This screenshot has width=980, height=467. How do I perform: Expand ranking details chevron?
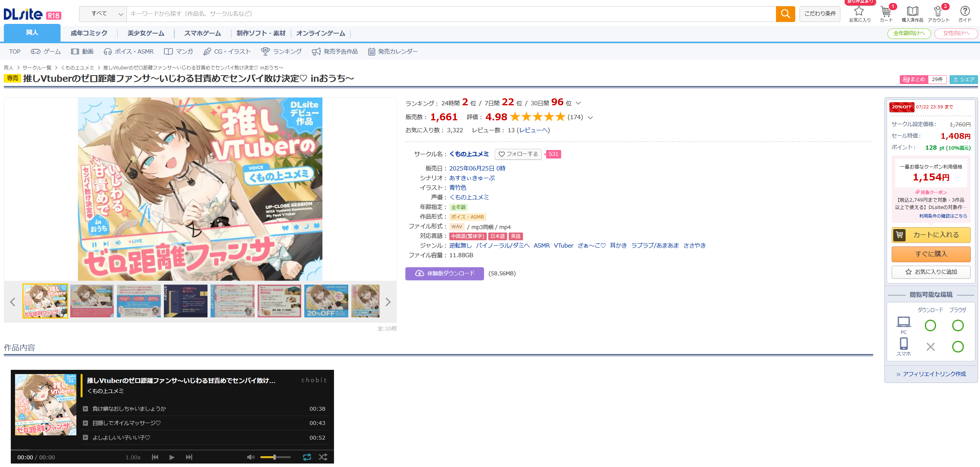tap(578, 103)
